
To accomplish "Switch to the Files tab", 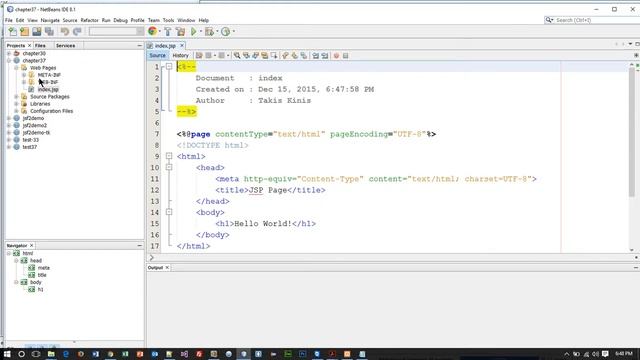I will click(40, 45).
